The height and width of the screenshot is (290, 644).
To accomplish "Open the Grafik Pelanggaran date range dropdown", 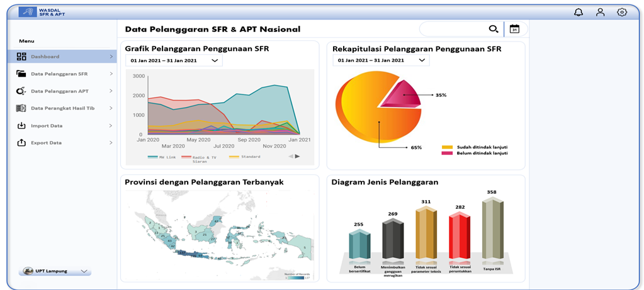I will (x=174, y=60).
